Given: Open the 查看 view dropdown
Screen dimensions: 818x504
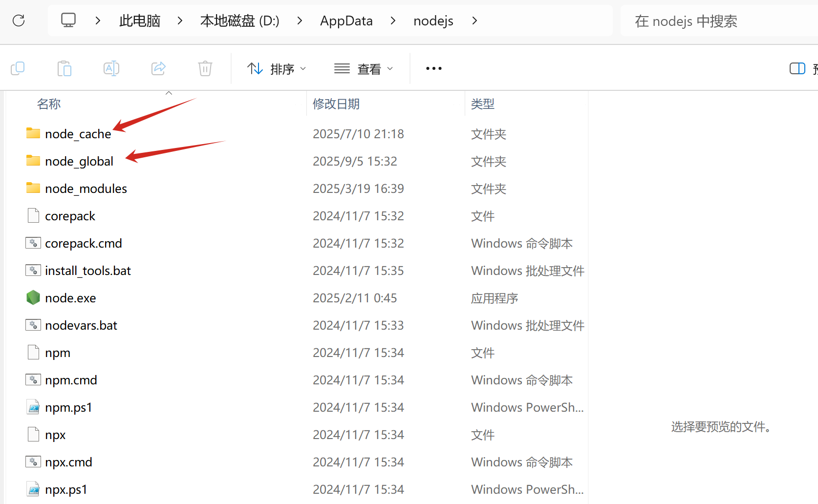Looking at the screenshot, I should coord(364,69).
